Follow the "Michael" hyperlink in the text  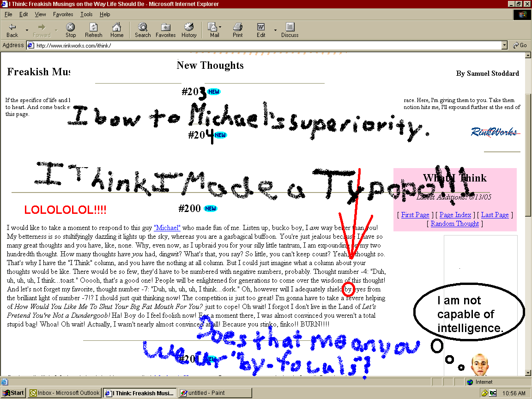coord(167,228)
